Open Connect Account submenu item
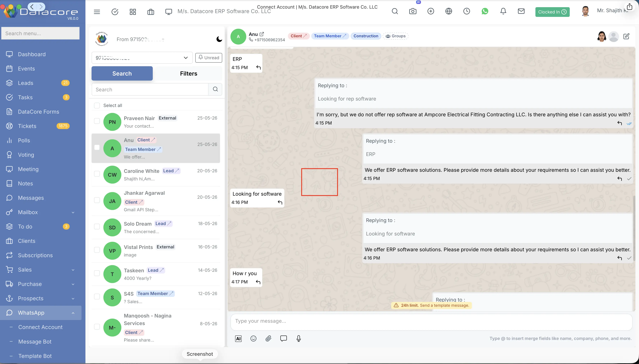The width and height of the screenshot is (639, 364). pos(41,327)
